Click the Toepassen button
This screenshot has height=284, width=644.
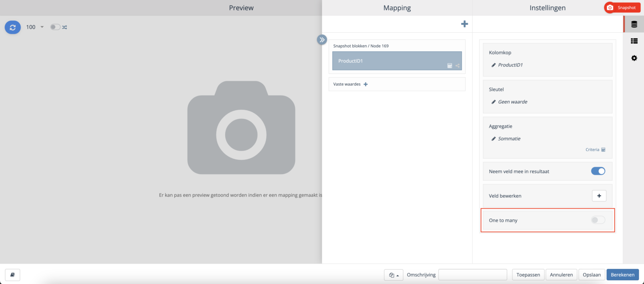[x=528, y=275]
